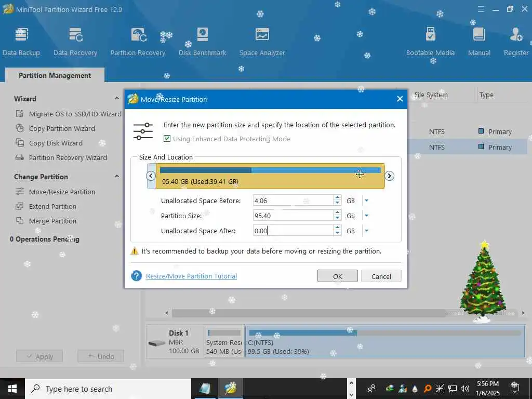Click the blue help question-mark icon
532x399 pixels.
coord(137,276)
